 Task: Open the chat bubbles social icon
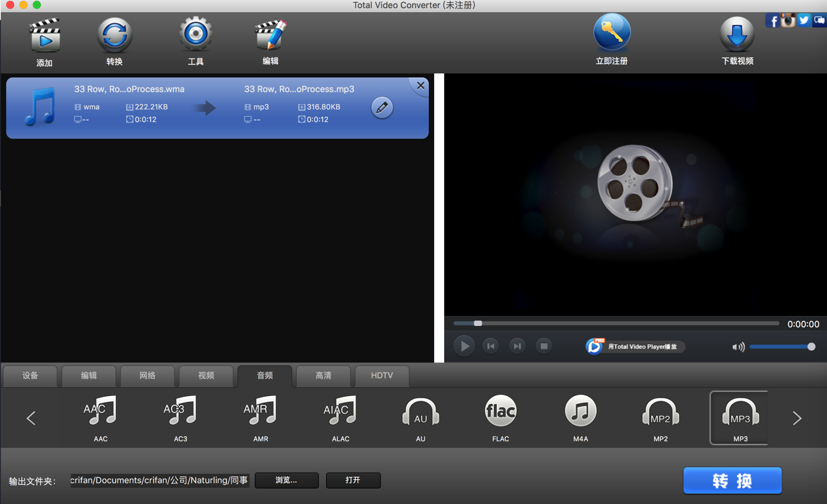click(819, 20)
